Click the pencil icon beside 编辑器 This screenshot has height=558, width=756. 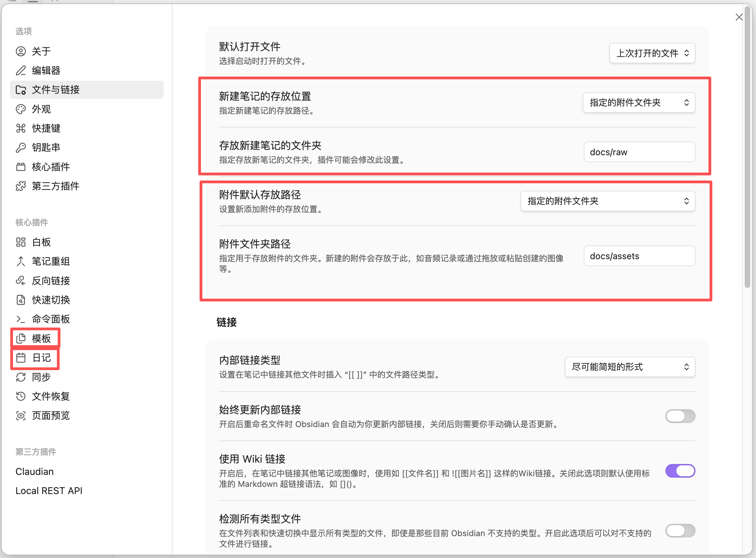click(x=21, y=70)
